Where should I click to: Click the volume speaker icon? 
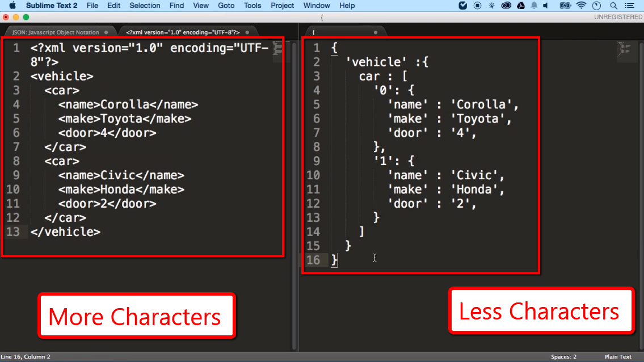pos(546,5)
